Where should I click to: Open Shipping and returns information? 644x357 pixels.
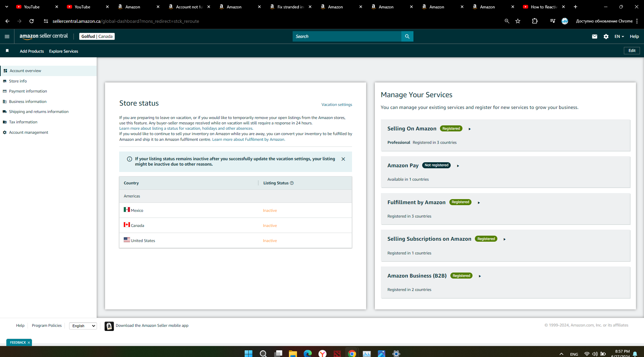[x=39, y=112]
